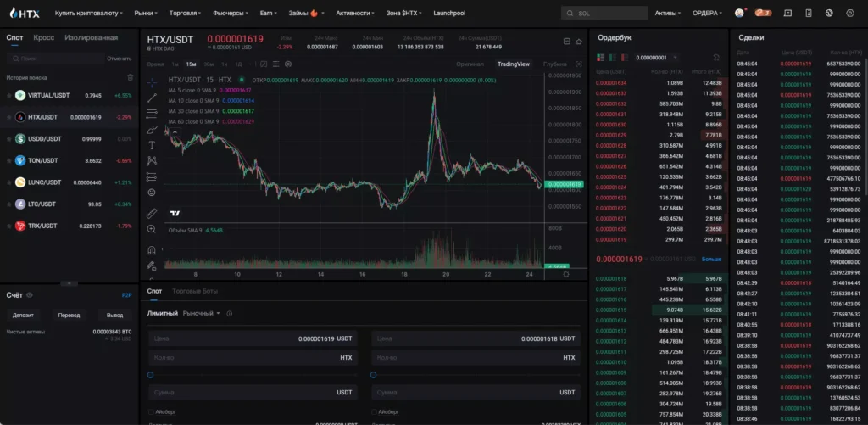The height and width of the screenshot is (425, 868).
Task: Show bids-only orderbook view
Action: [613, 57]
